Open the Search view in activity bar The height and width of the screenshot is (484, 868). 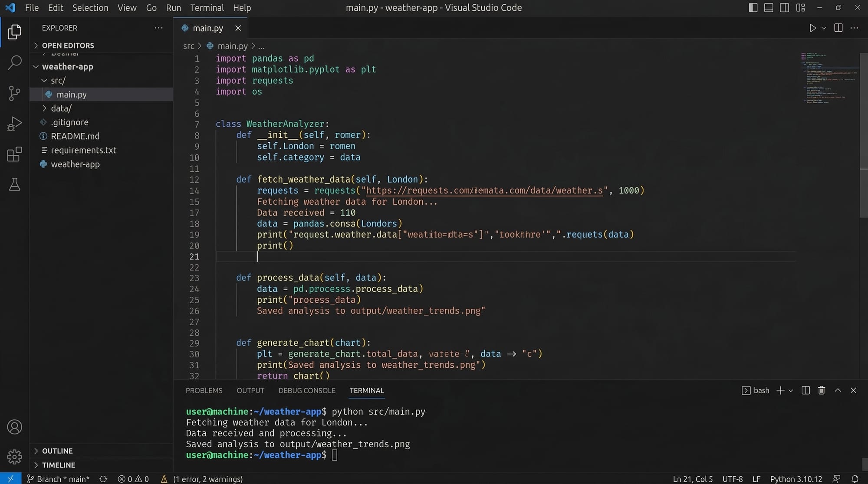[14, 62]
